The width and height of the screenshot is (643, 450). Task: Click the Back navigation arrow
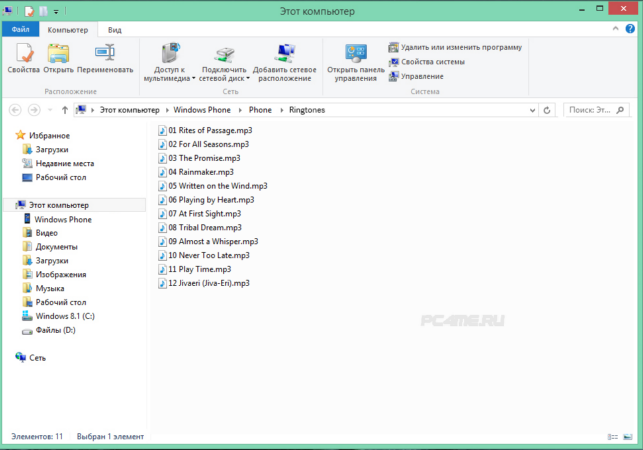(x=15, y=110)
